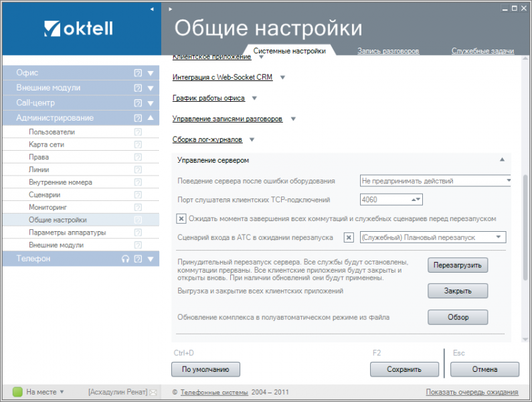
Task: Toggle waiting for commutations completion checkbox
Action: point(181,218)
